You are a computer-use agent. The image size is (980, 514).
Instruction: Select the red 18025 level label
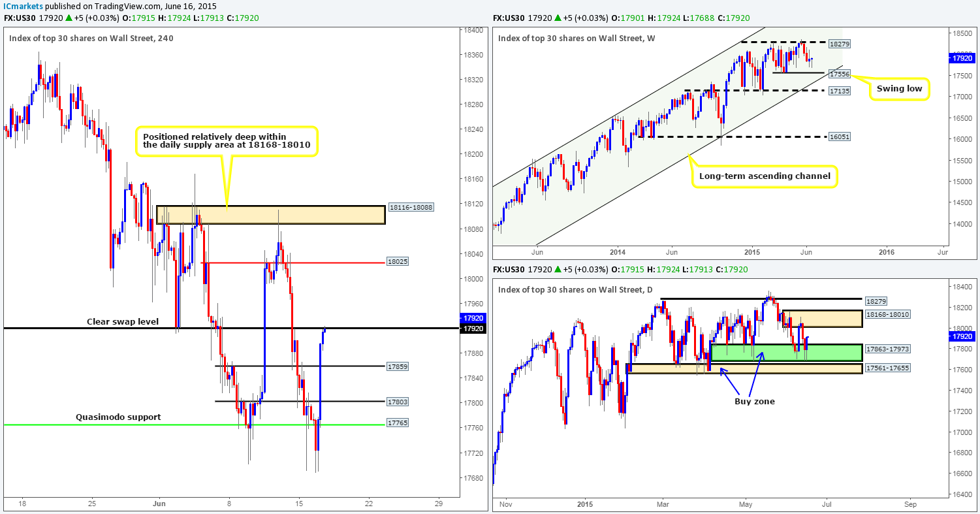(398, 262)
